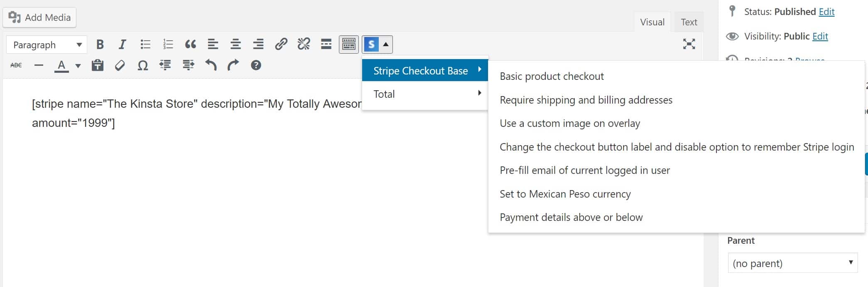
Task: Click the insert link icon
Action: (x=281, y=45)
